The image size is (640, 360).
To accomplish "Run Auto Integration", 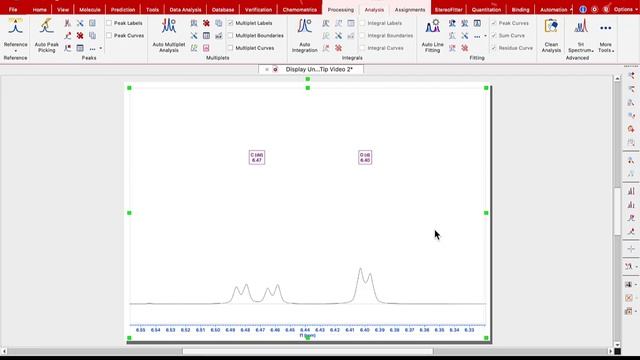I will click(x=304, y=35).
